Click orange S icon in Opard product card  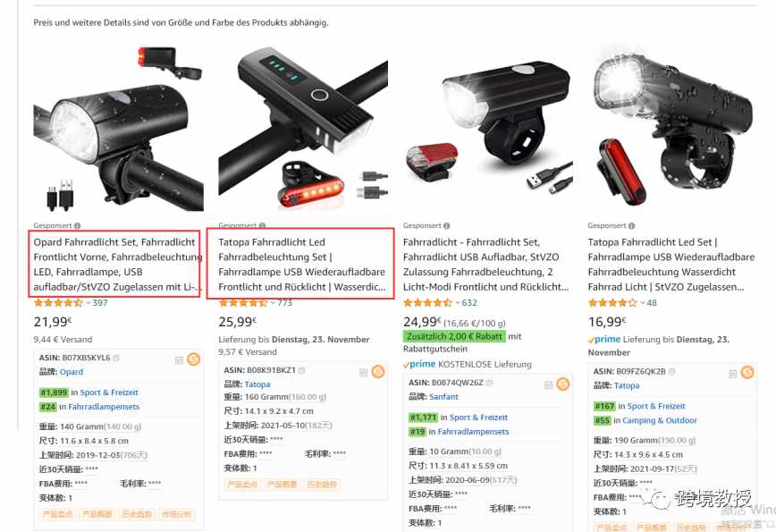[x=193, y=359]
